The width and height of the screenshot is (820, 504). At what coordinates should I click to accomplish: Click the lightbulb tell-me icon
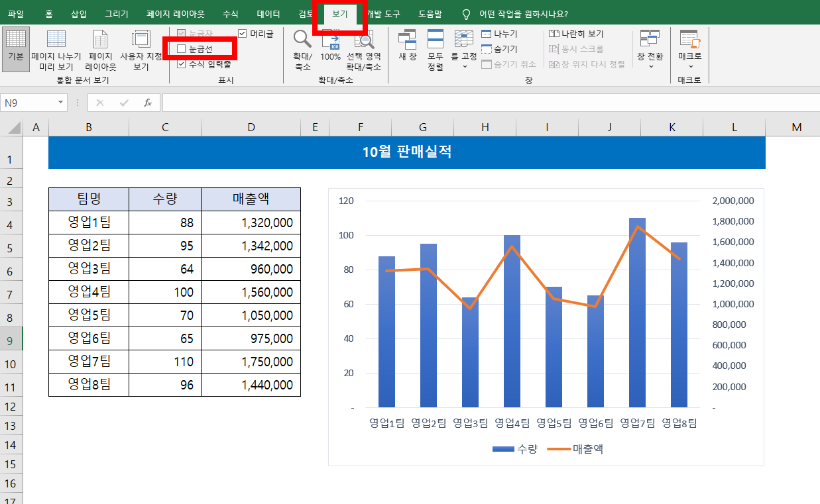tap(466, 14)
